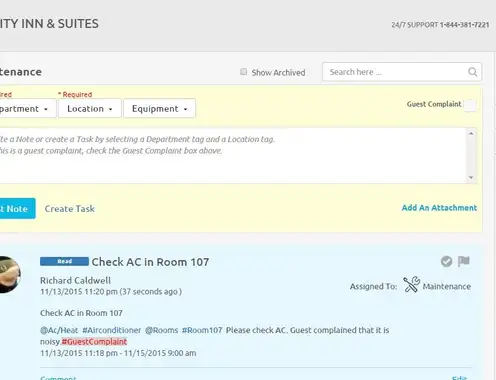Open Richard Caldwell's profile photo
This screenshot has height=380, width=496.
9,274
